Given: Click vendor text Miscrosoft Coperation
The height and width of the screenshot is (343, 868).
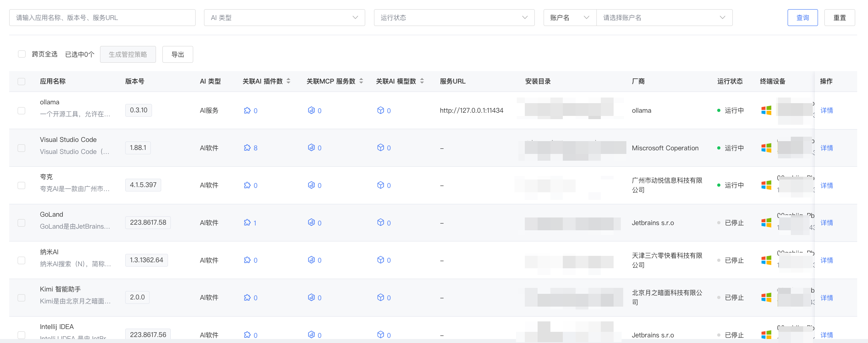Looking at the screenshot, I should point(665,148).
